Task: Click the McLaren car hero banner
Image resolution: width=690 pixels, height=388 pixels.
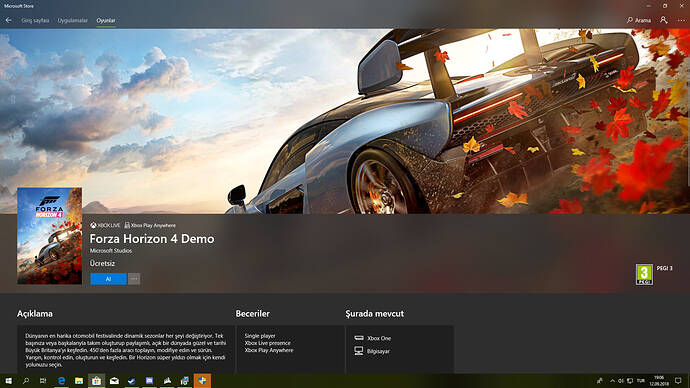Action: click(x=345, y=121)
